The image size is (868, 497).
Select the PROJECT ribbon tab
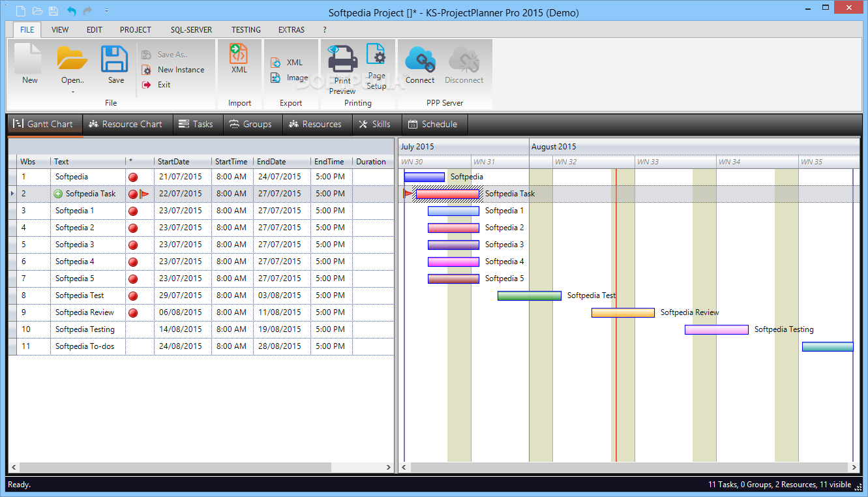pyautogui.click(x=136, y=30)
